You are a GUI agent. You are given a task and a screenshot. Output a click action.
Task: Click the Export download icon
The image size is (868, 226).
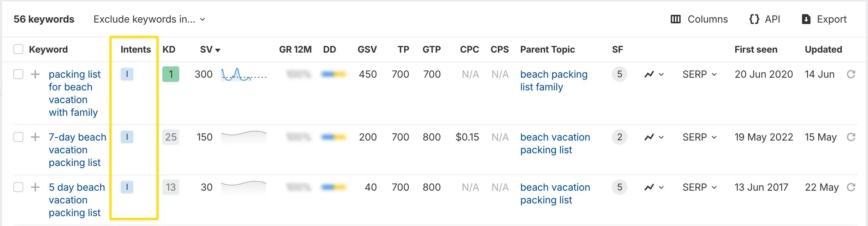point(806,19)
